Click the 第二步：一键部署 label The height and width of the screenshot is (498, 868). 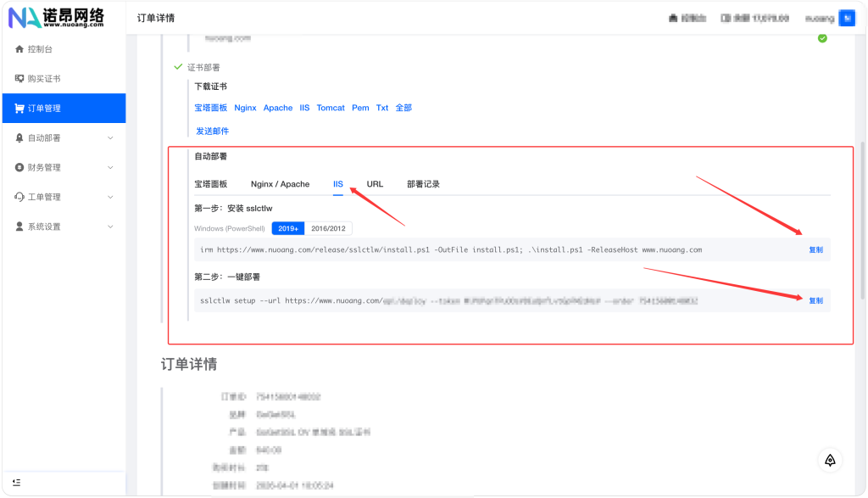pos(227,277)
